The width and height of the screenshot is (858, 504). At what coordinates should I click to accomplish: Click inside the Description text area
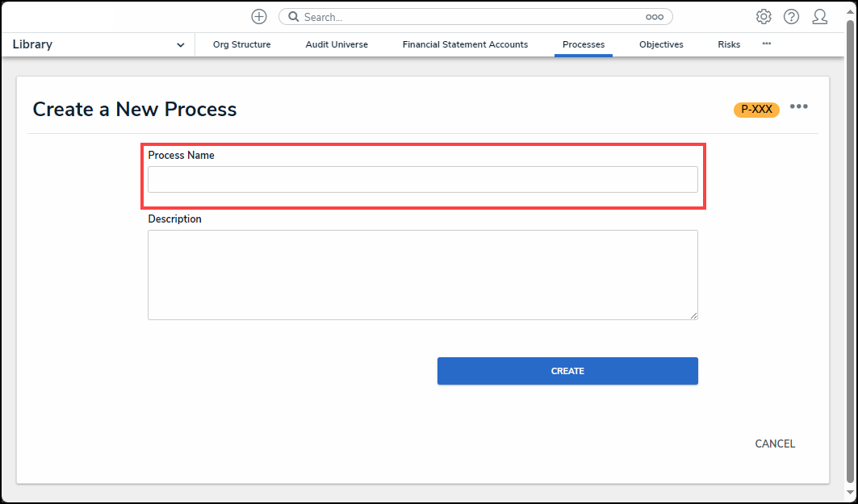(x=422, y=274)
